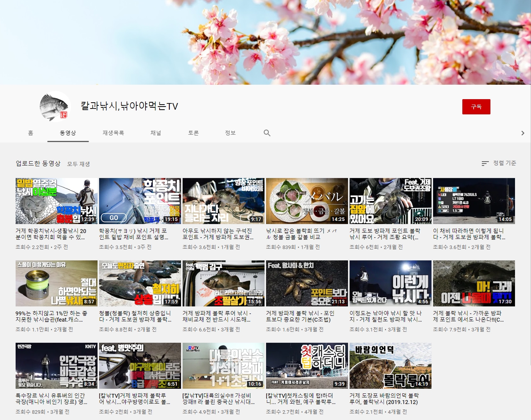This screenshot has width=531, height=420.
Task: Click the channel avatar fish image
Action: 55,107
